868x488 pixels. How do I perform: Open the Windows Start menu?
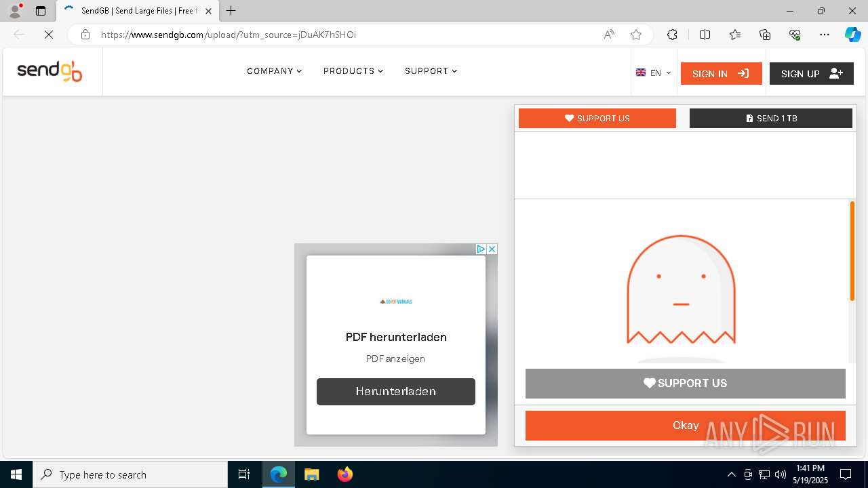(16, 474)
